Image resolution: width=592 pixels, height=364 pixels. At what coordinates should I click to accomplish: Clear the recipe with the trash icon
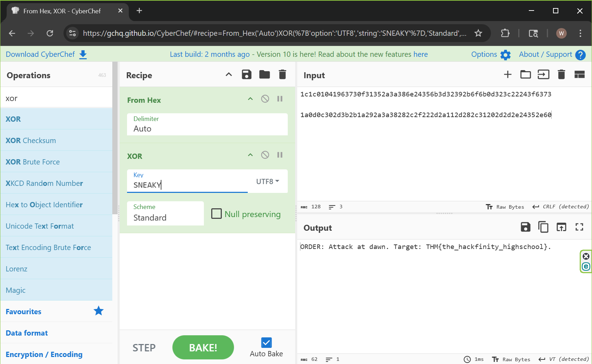click(x=282, y=75)
